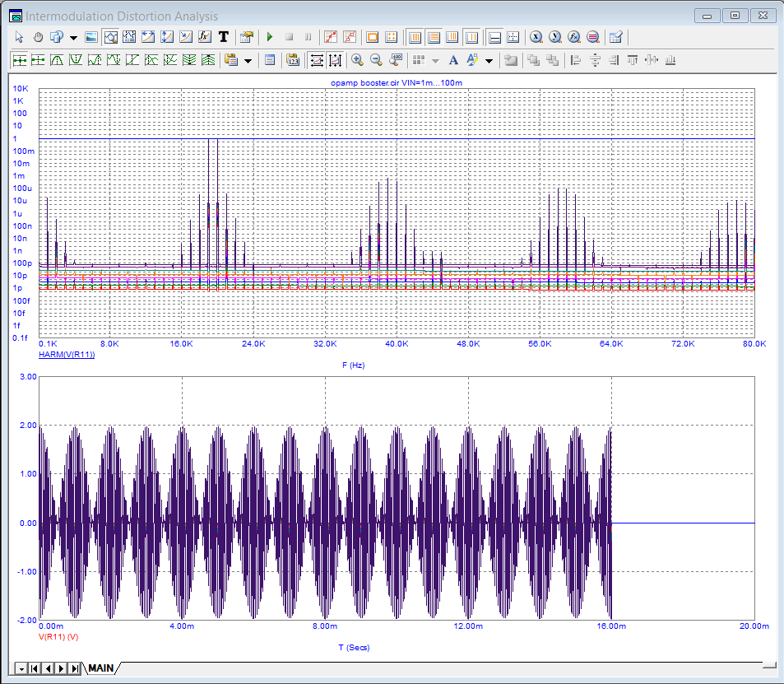Click next data point cursor icon
Viewport: 784px width, 684px height.
coord(20,61)
